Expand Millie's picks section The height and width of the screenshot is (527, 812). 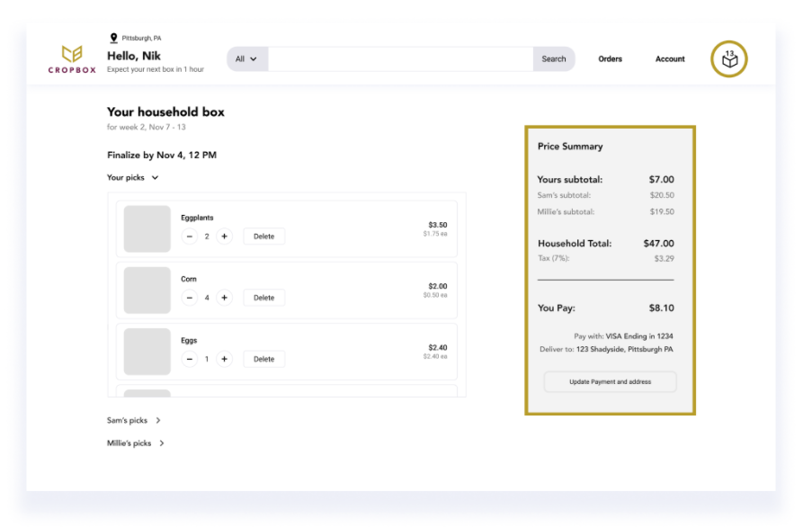pos(136,443)
